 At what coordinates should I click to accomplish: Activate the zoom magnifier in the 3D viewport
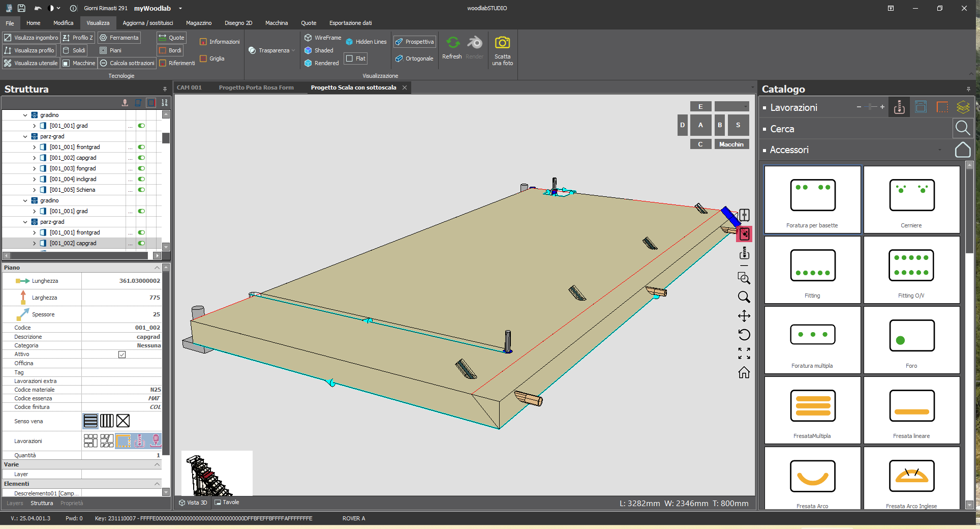pyautogui.click(x=744, y=297)
